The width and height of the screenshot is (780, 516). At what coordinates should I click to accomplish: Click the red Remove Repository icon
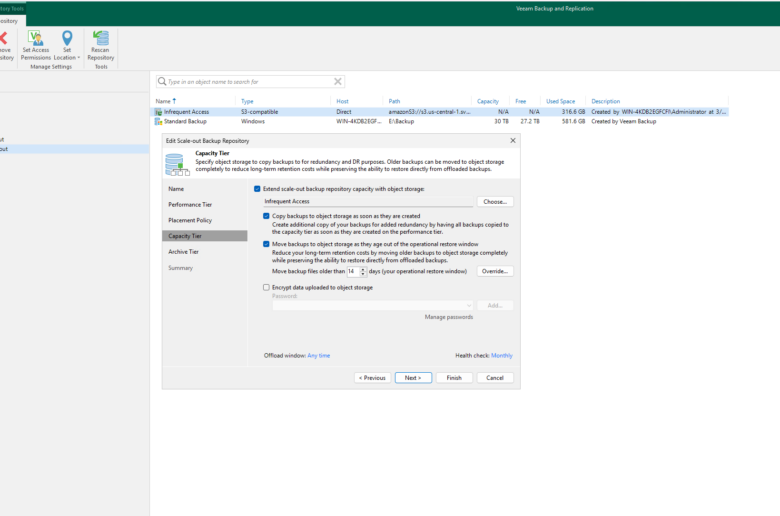click(3, 38)
